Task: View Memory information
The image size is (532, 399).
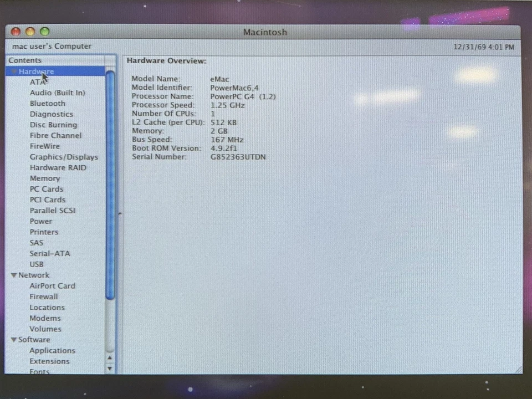Action: [45, 178]
